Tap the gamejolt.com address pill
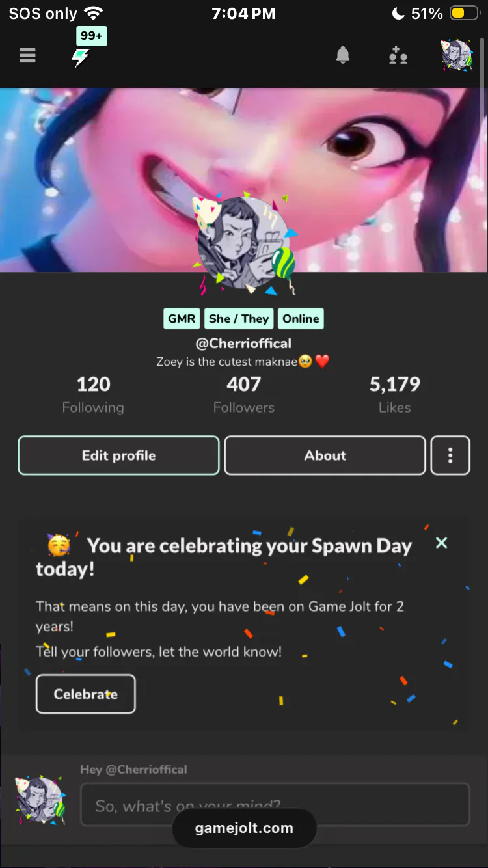This screenshot has width=488, height=868. (244, 828)
